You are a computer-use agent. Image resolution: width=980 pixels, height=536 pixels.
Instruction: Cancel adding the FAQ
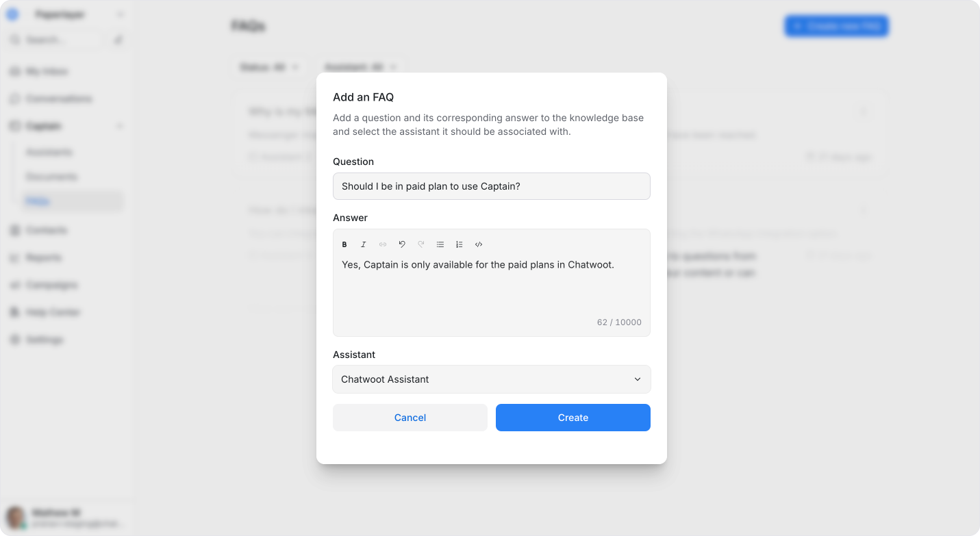click(x=410, y=418)
